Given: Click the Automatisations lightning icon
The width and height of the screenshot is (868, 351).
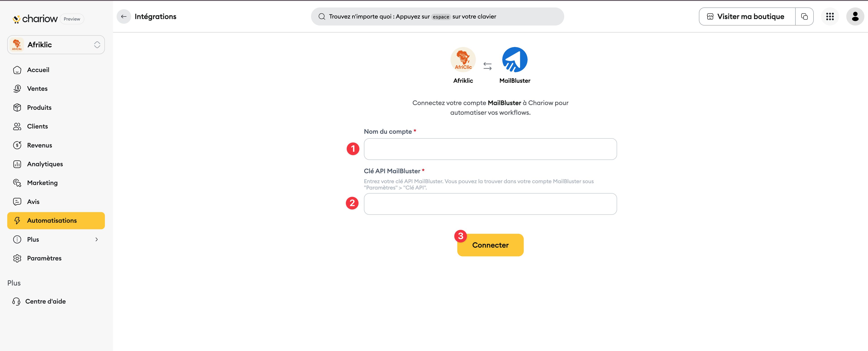Looking at the screenshot, I should 17,220.
